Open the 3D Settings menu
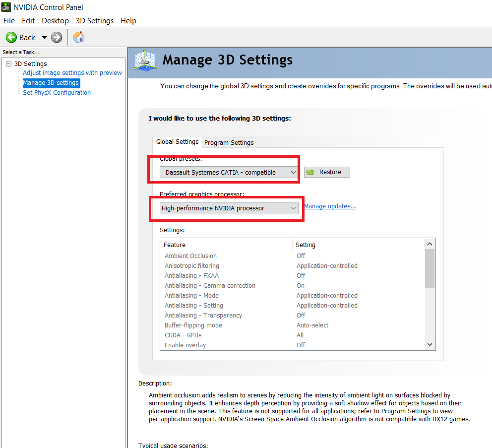The width and height of the screenshot is (492, 448). [95, 21]
